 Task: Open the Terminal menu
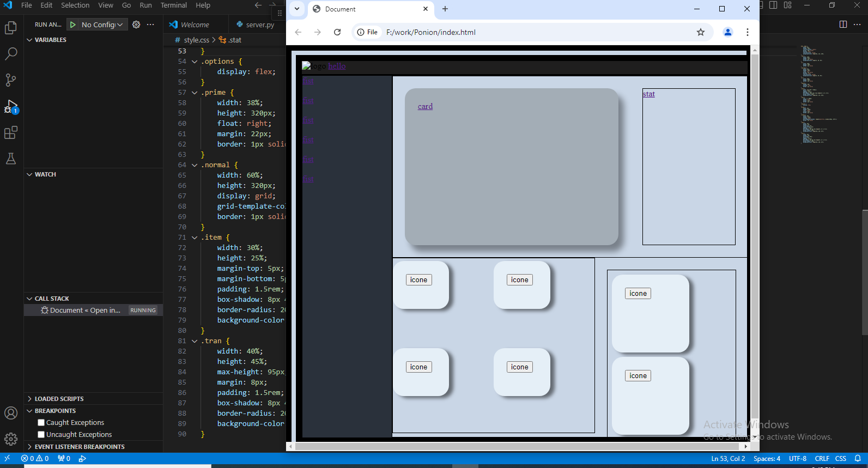[173, 5]
